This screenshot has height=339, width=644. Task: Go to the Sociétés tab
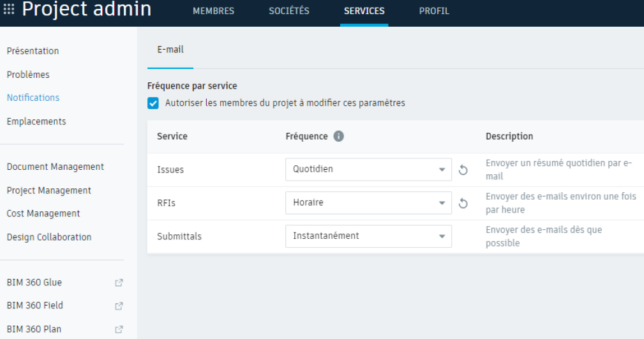click(x=289, y=11)
